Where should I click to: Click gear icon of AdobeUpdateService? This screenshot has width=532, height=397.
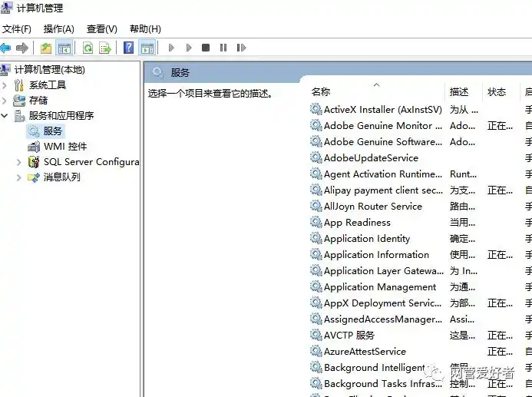coord(316,157)
